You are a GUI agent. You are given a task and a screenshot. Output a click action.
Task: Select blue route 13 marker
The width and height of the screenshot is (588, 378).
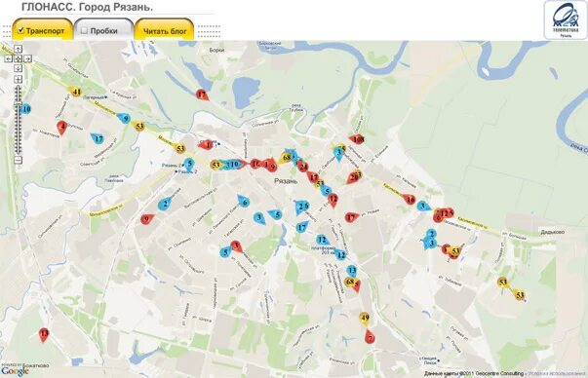[x=351, y=271]
